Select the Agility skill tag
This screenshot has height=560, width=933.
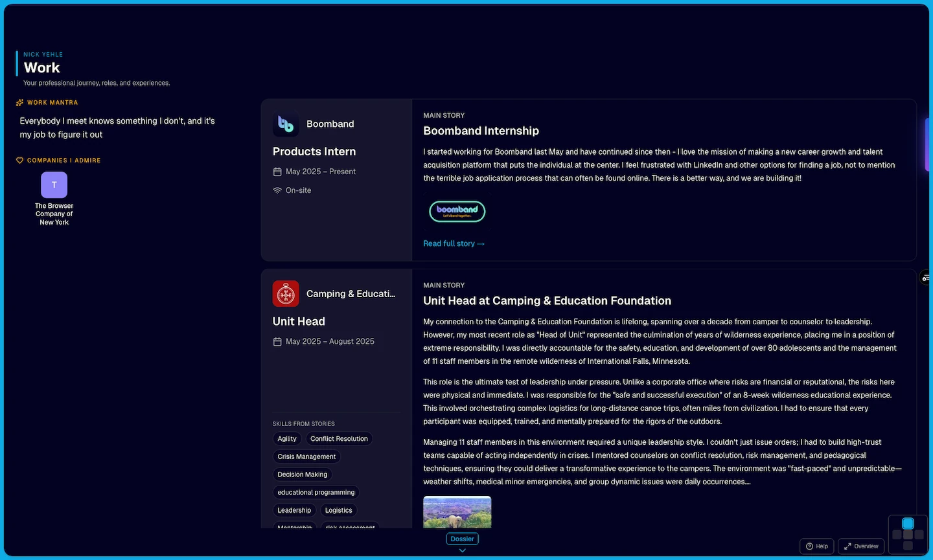coord(287,439)
